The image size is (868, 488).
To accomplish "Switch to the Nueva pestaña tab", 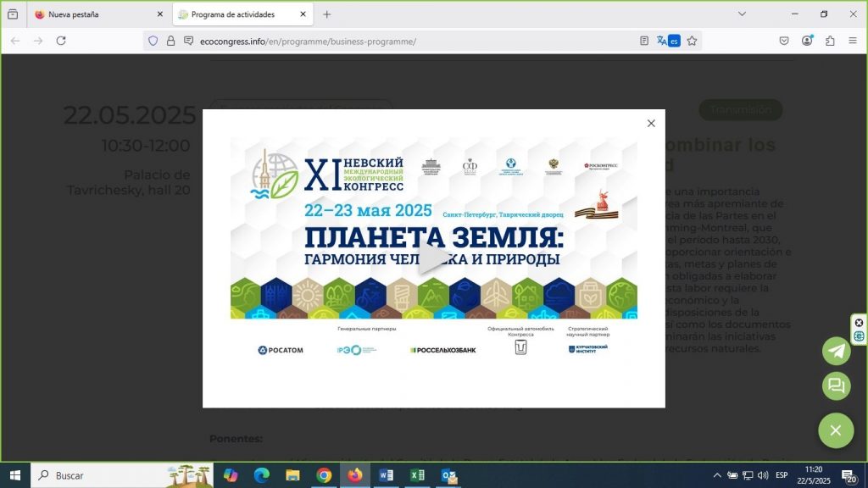I will (x=98, y=14).
